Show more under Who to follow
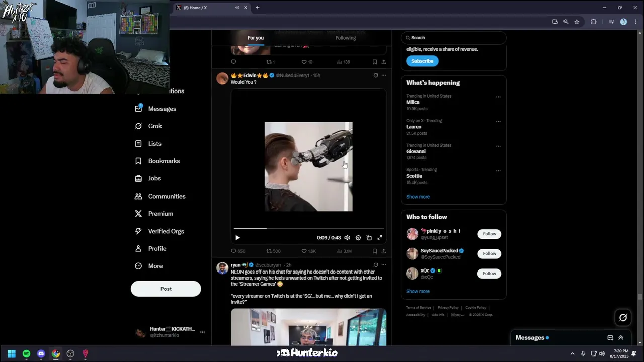The width and height of the screenshot is (644, 362). pos(418,291)
